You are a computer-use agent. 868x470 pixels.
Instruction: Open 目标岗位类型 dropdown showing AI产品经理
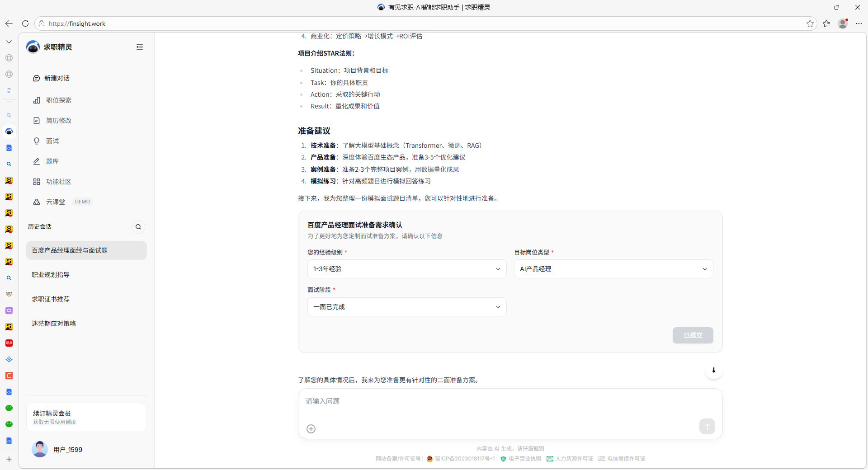click(x=613, y=269)
